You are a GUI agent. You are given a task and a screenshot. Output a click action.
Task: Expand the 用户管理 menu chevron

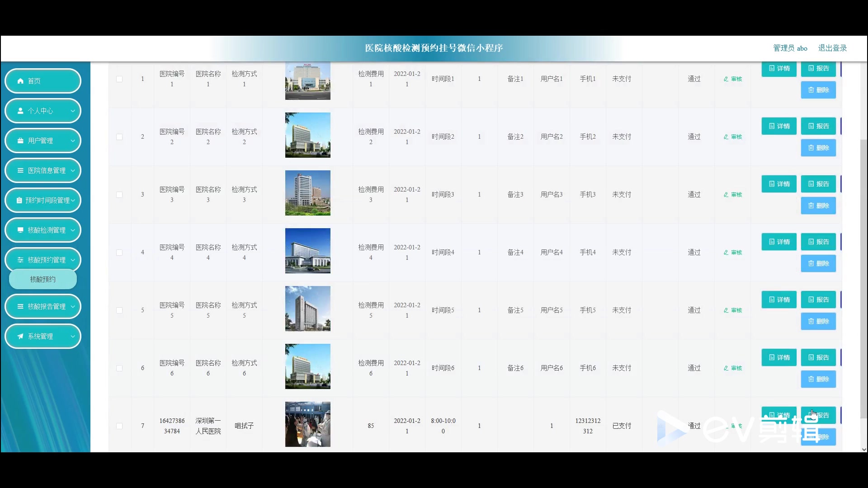73,141
